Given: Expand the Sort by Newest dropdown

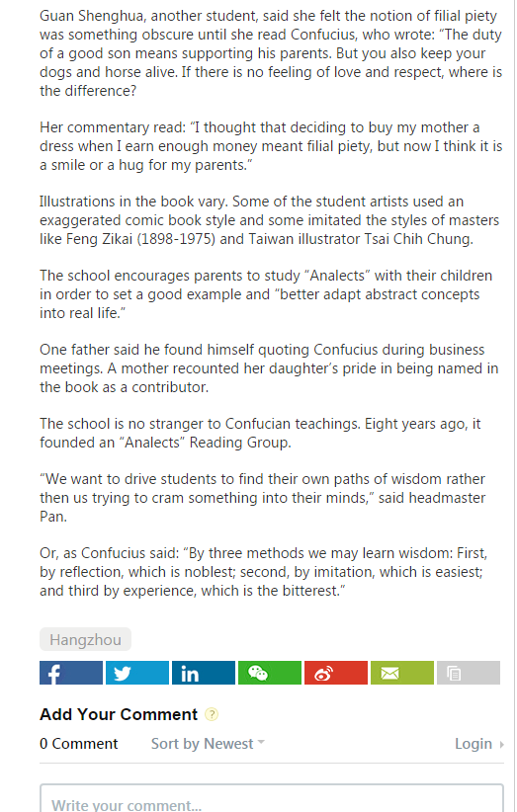Looking at the screenshot, I should (208, 744).
